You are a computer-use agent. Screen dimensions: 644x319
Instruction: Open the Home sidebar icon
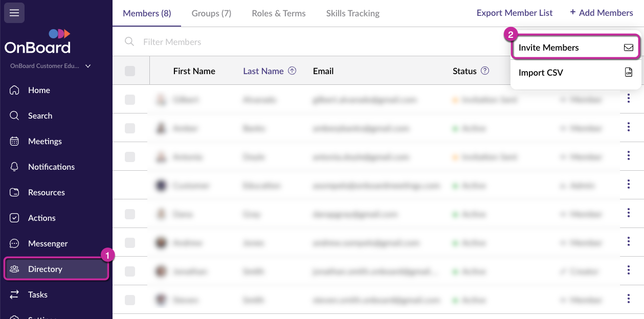click(14, 90)
